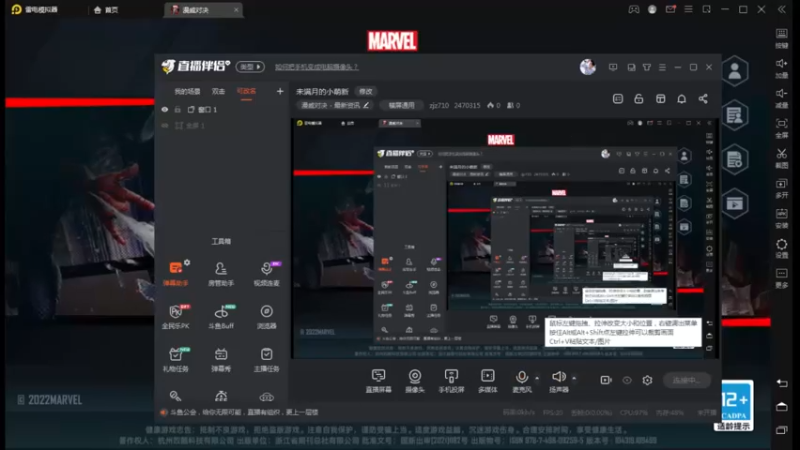Click the layout icon beside the bell
800x450 pixels.
point(661,98)
